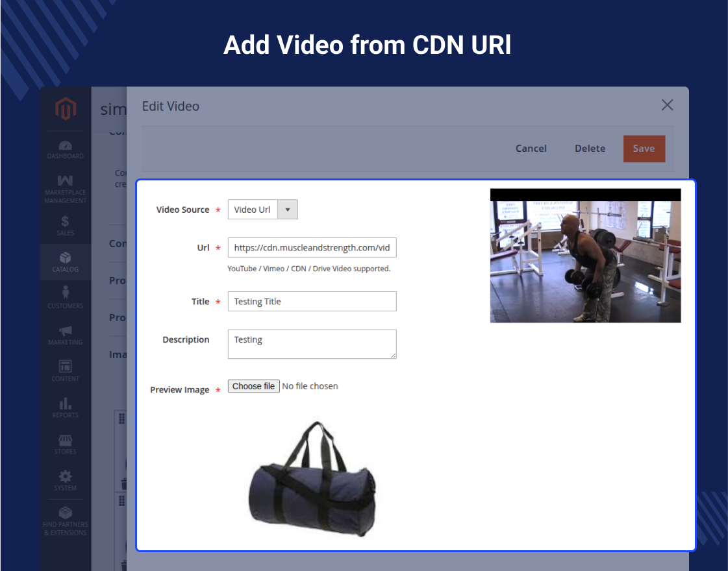The width and height of the screenshot is (728, 571).
Task: Open Find Partners & Extensions
Action: pos(65,522)
